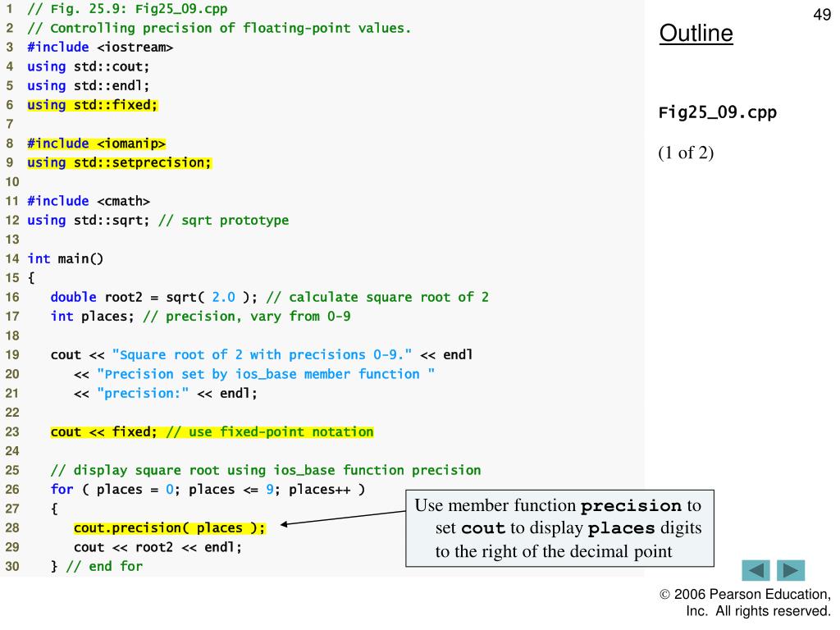Click display square root using ios_base comment

point(266,470)
